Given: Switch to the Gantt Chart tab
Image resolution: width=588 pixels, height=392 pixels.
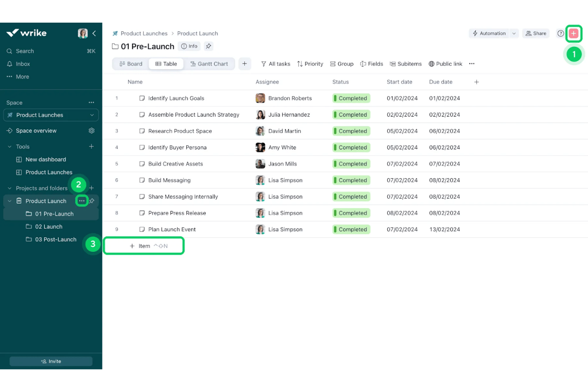Looking at the screenshot, I should (209, 64).
